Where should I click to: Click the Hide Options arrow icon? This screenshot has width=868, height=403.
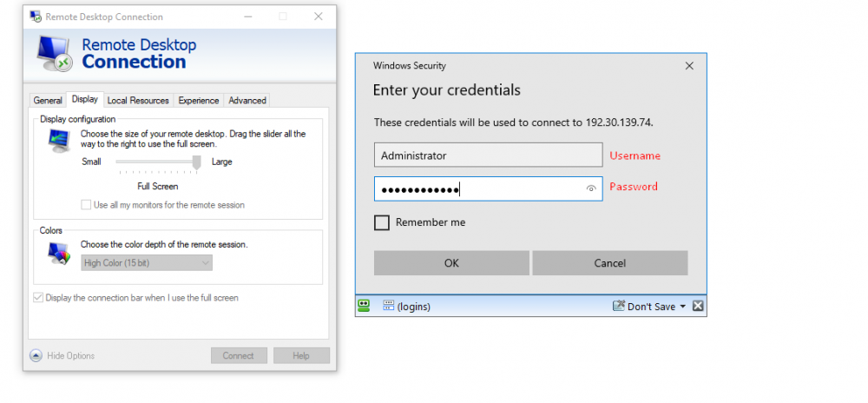point(36,355)
